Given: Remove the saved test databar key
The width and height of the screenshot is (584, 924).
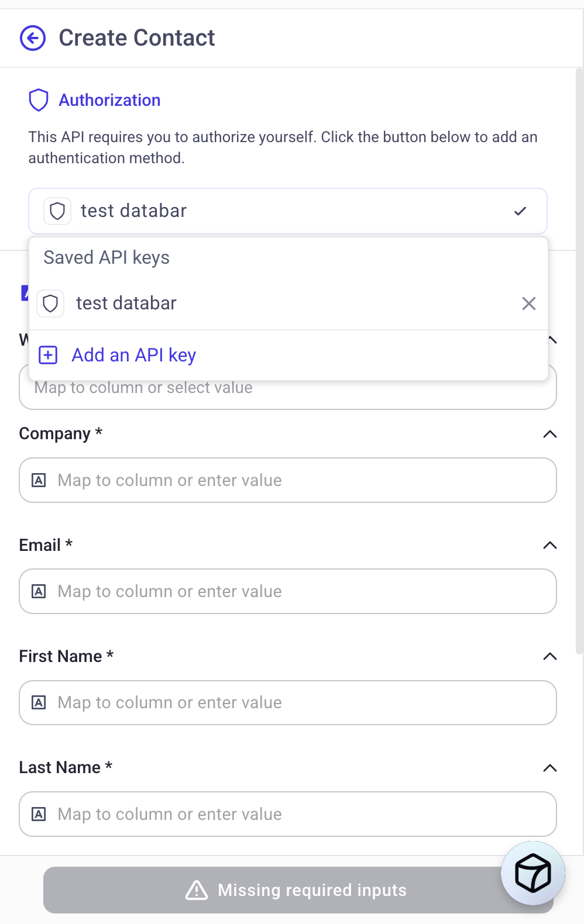Looking at the screenshot, I should (x=528, y=304).
